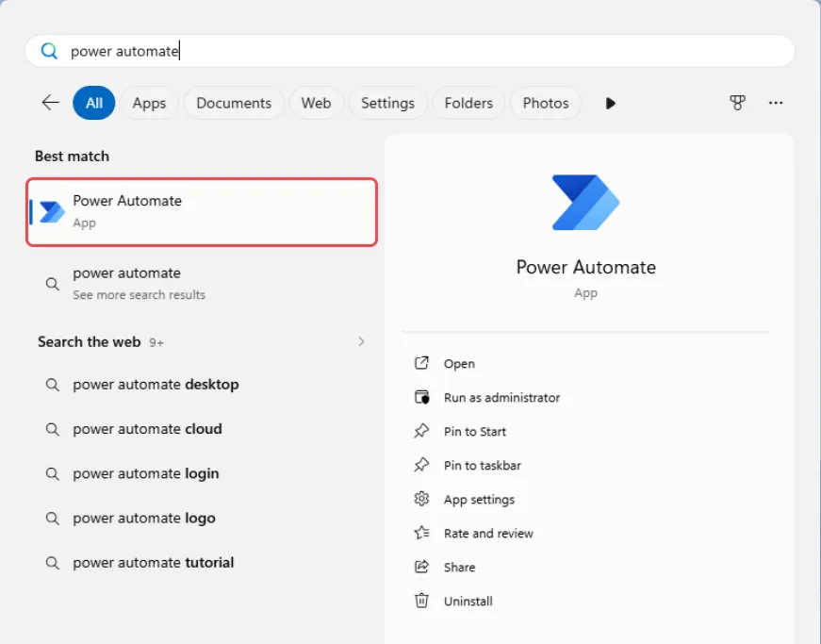Open the rewards trophy icon
Viewport: 821px width, 644px height.
737,103
